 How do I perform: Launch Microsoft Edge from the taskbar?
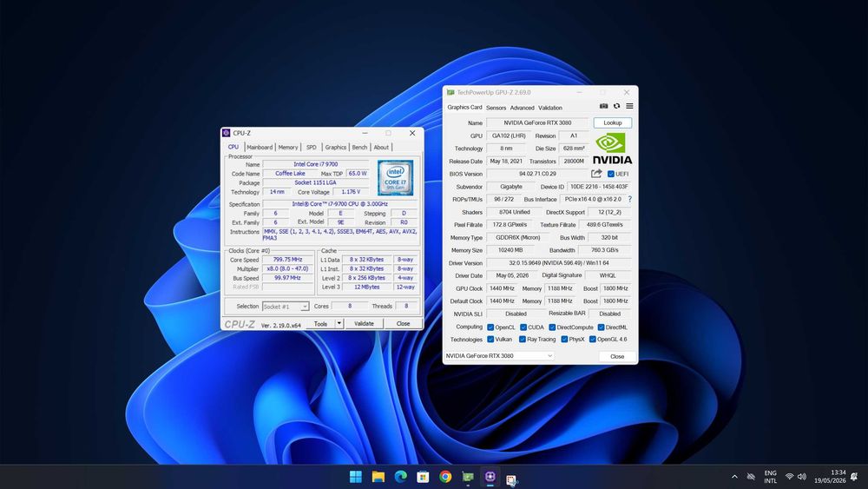401,477
